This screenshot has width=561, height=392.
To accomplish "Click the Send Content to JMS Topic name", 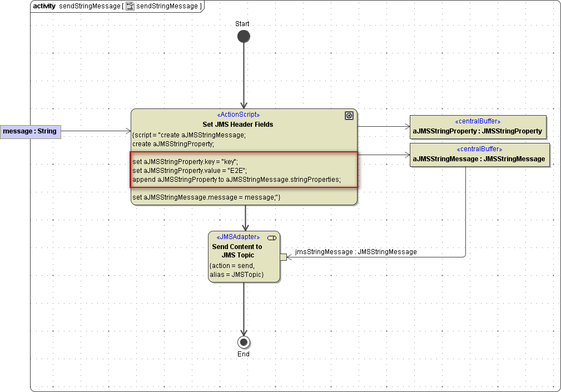I will click(x=237, y=251).
